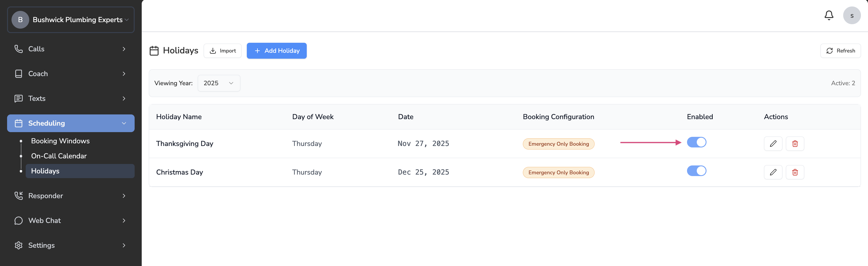
Task: Click the Import button
Action: coord(222,51)
